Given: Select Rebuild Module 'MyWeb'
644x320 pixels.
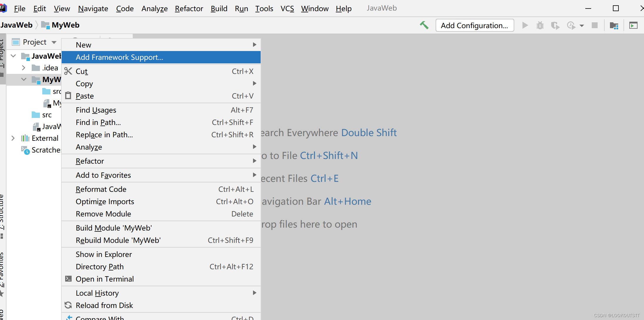Looking at the screenshot, I should point(161,240).
